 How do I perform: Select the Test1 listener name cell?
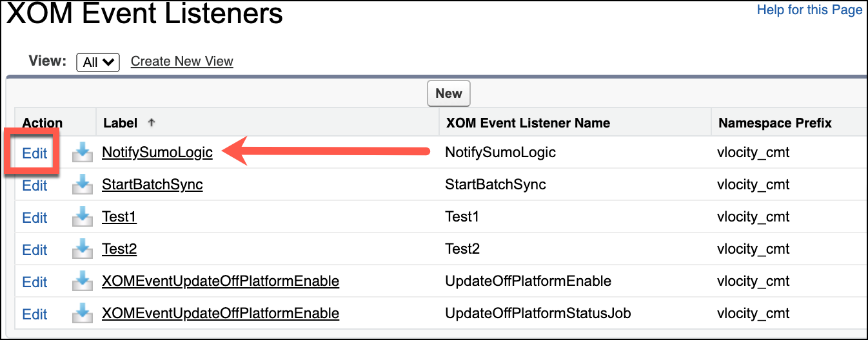(x=462, y=217)
